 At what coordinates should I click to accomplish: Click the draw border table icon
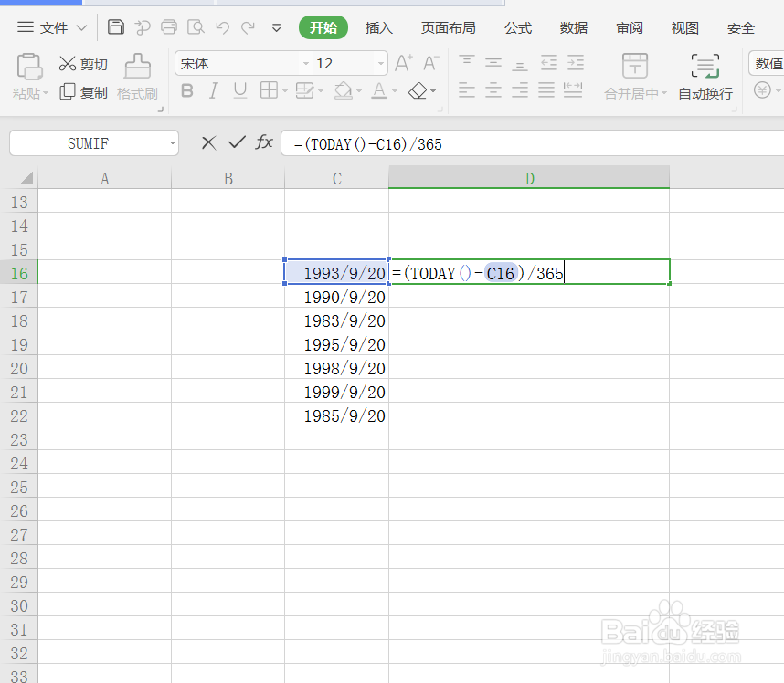pyautogui.click(x=304, y=90)
